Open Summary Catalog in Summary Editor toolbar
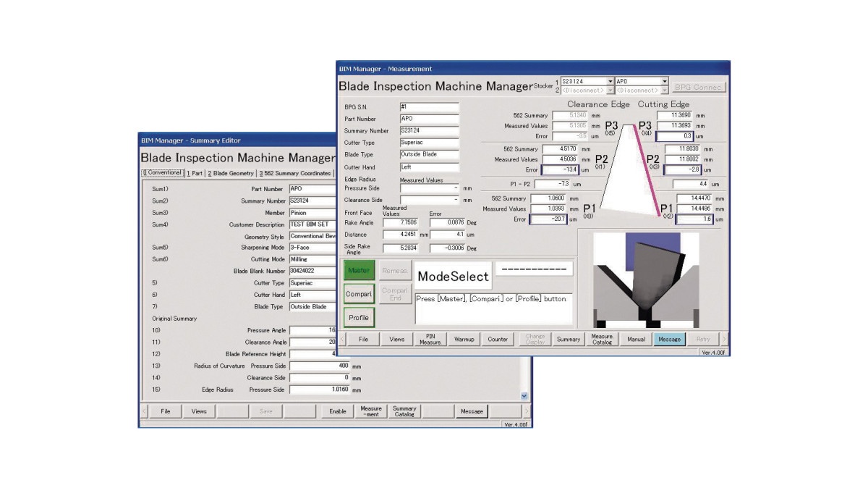Image resolution: width=868 pixels, height=488 pixels. pos(404,411)
